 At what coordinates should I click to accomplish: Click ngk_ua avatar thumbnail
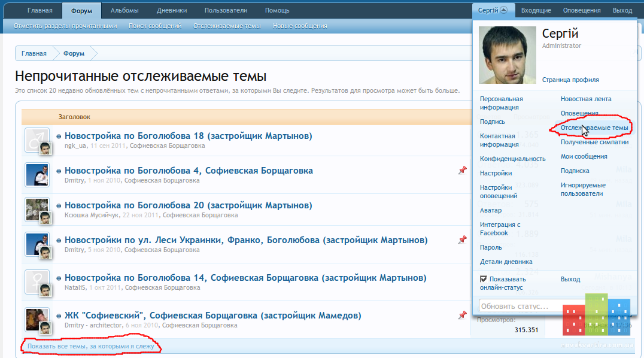click(x=37, y=140)
